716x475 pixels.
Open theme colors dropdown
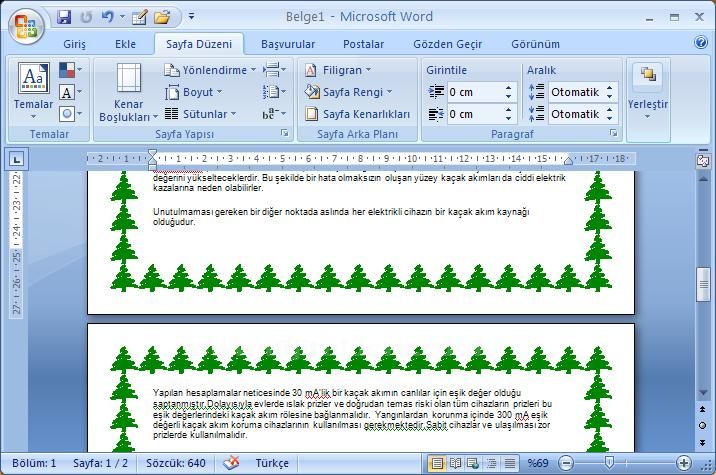pos(70,70)
